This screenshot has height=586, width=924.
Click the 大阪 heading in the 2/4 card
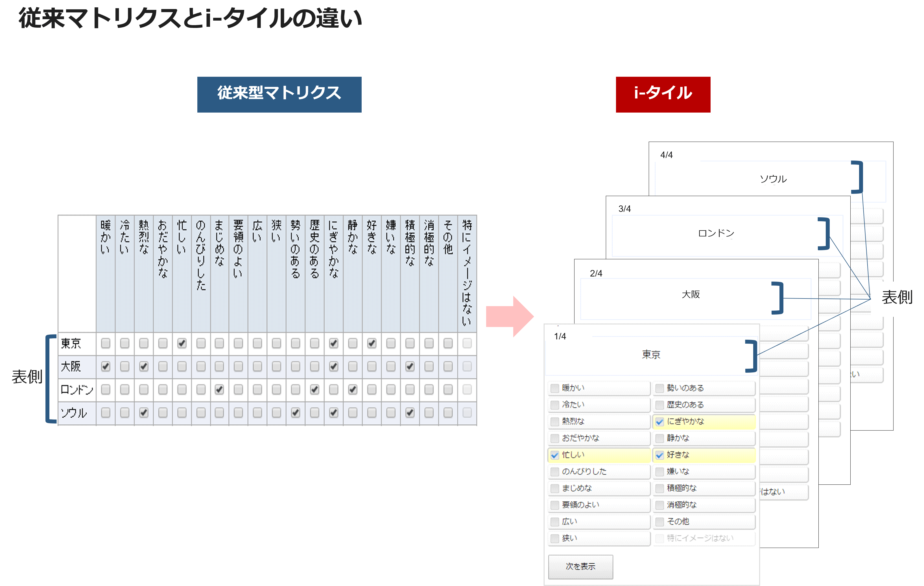click(691, 295)
